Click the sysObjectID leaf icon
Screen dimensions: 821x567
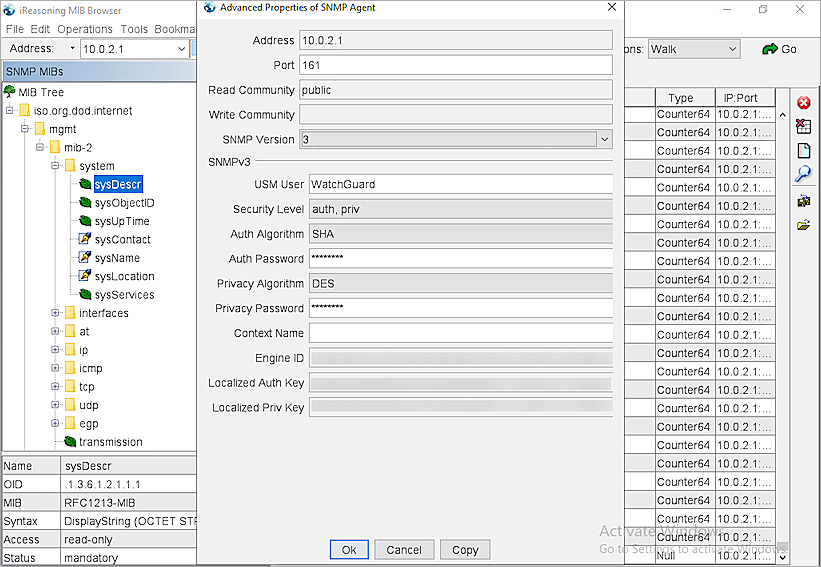point(85,203)
